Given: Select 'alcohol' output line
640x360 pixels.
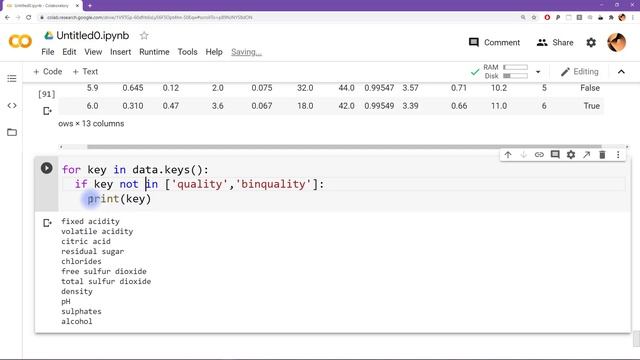Looking at the screenshot, I should 77,321.
